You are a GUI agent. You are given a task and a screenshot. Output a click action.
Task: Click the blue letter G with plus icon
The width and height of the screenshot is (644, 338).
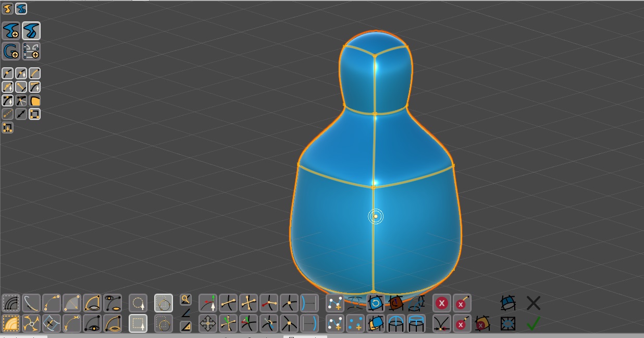10,51
